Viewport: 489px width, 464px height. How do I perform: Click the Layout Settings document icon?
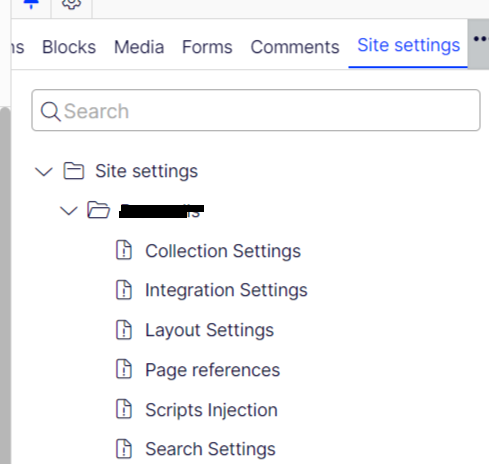(124, 329)
